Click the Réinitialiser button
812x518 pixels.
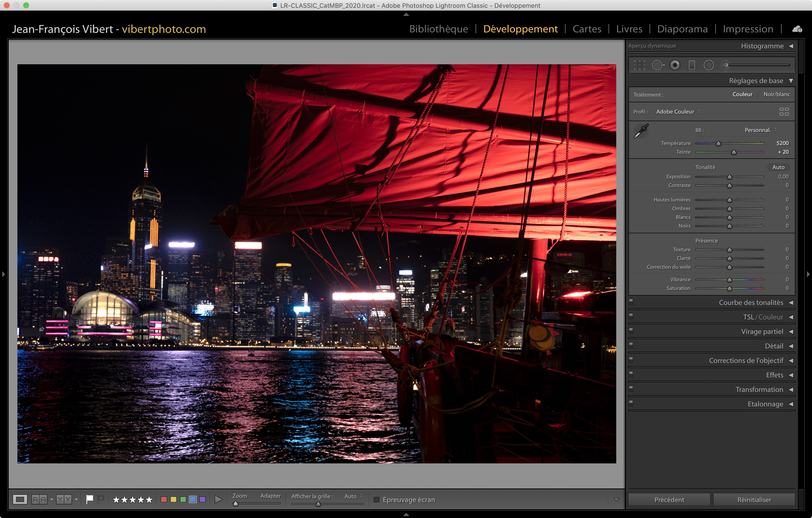(754, 499)
